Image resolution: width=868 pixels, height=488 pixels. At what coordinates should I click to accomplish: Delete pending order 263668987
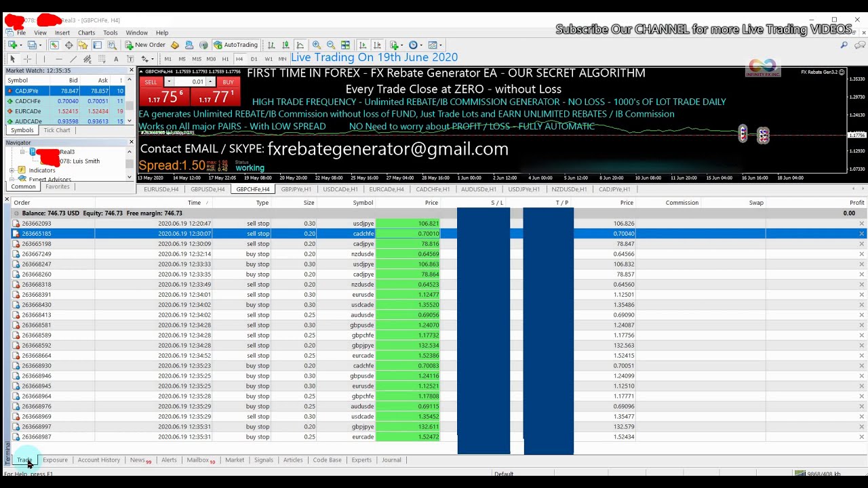(861, 436)
